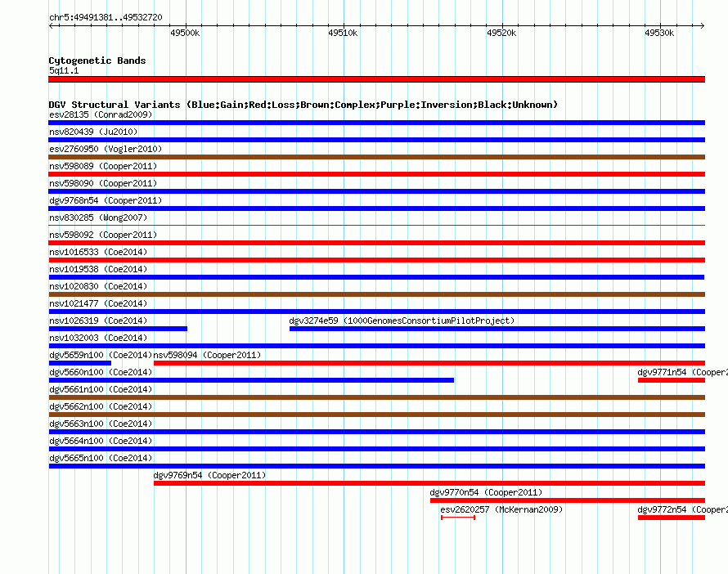The height and width of the screenshot is (574, 728).
Task: Open variant dgv9771n54 label at right edge
Action: point(682,372)
